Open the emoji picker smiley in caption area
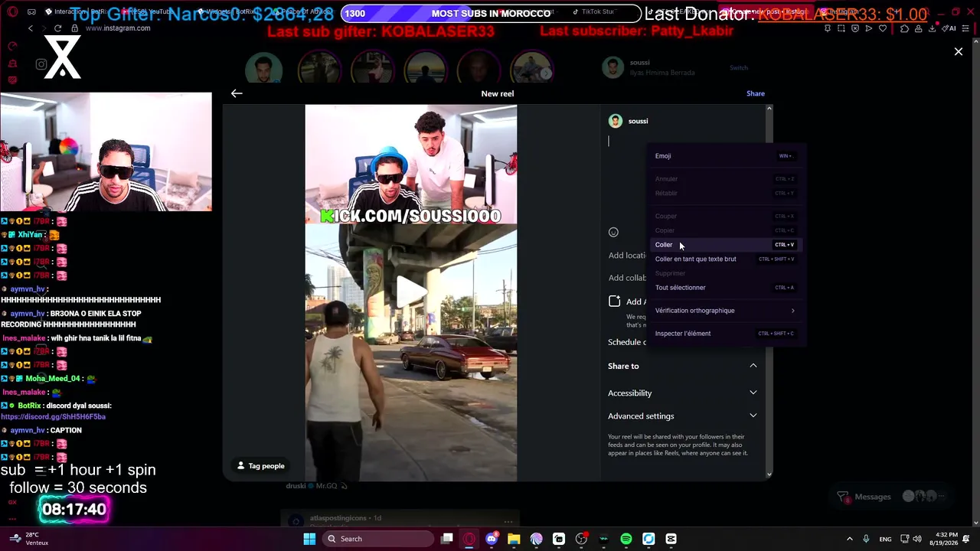Image resolution: width=980 pixels, height=551 pixels. click(613, 233)
